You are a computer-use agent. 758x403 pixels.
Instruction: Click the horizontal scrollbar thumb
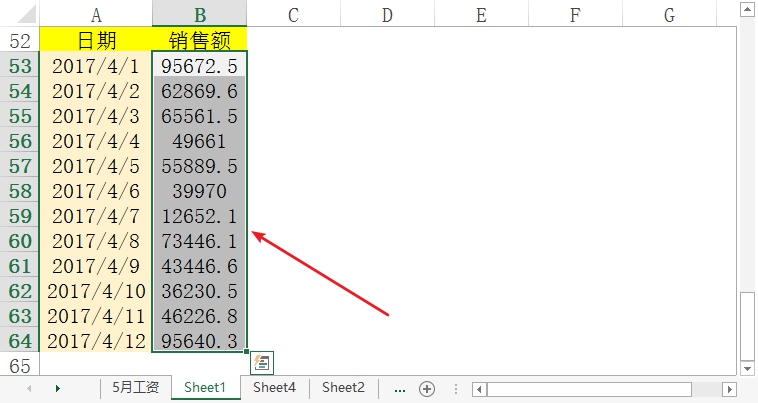(x=589, y=389)
